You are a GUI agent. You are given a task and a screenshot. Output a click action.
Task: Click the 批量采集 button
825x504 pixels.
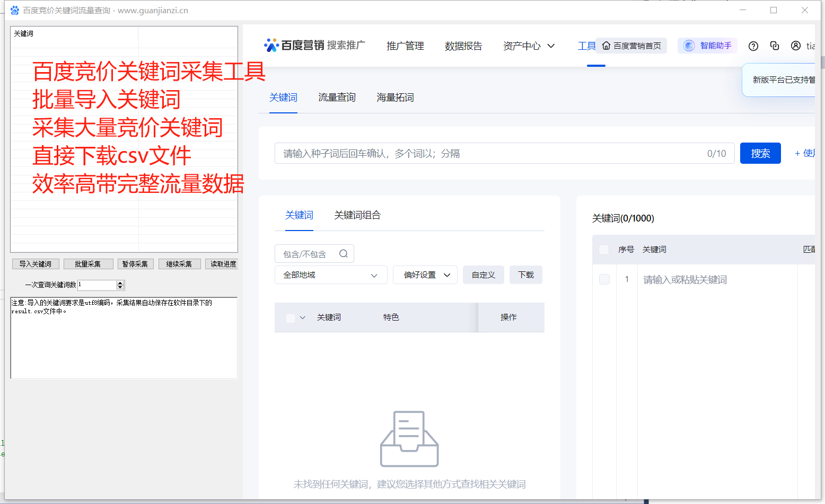pyautogui.click(x=88, y=264)
